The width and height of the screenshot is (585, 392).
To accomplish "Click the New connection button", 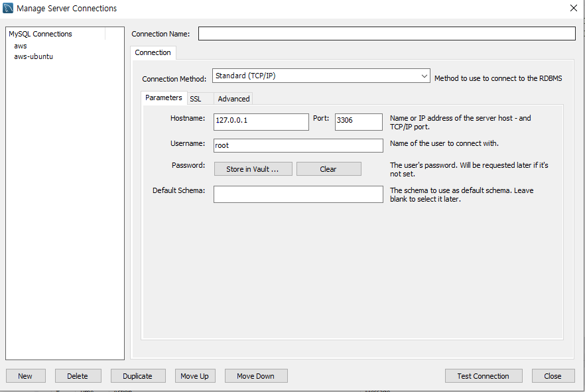I will (x=26, y=376).
